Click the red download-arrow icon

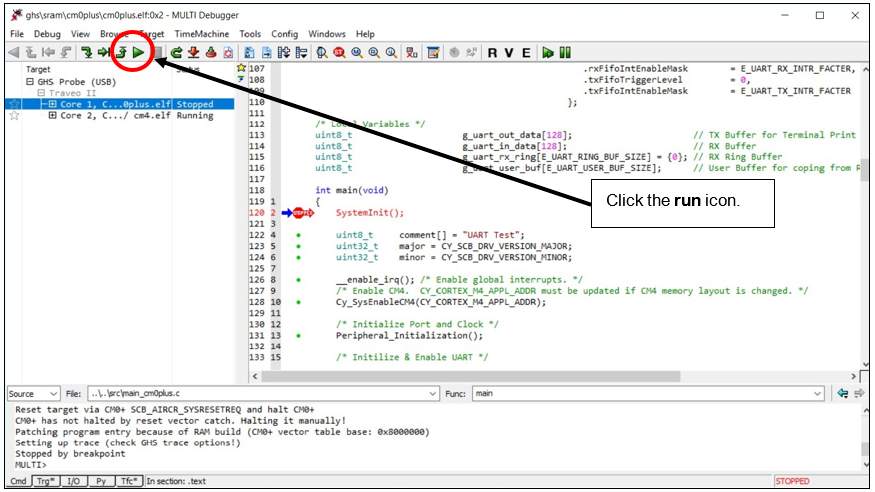tap(194, 52)
